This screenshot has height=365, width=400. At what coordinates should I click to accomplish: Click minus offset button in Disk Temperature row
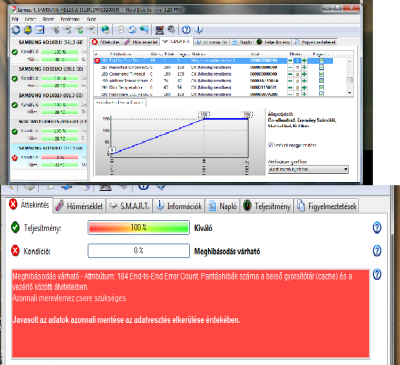pyautogui.click(x=290, y=87)
